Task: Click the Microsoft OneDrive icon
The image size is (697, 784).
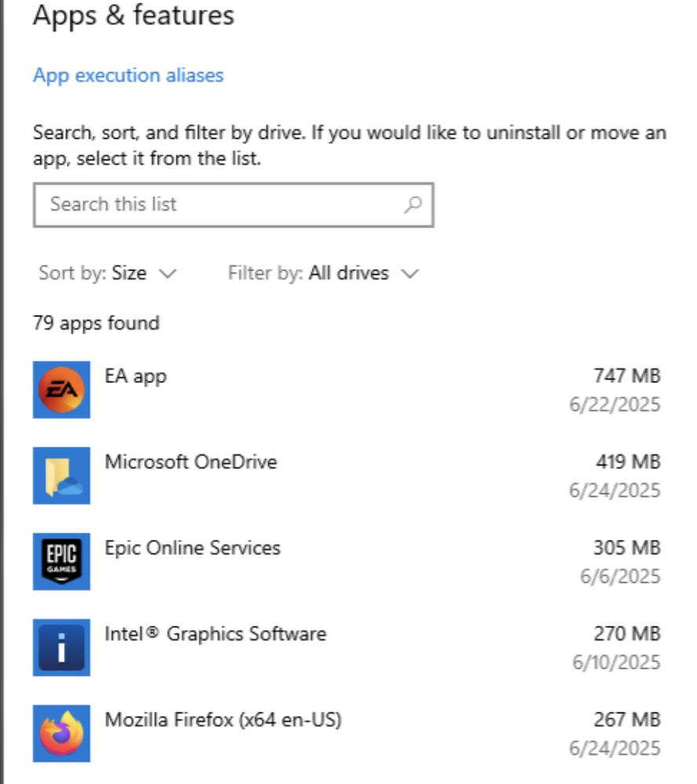Action: click(61, 476)
